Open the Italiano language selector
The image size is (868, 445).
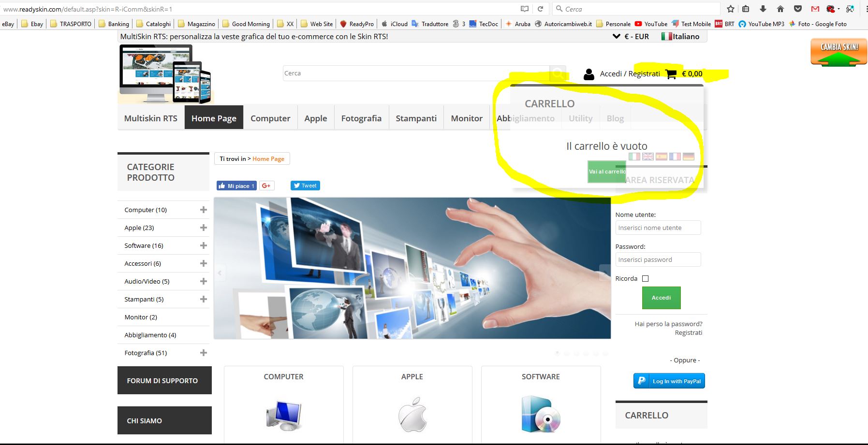coord(680,36)
